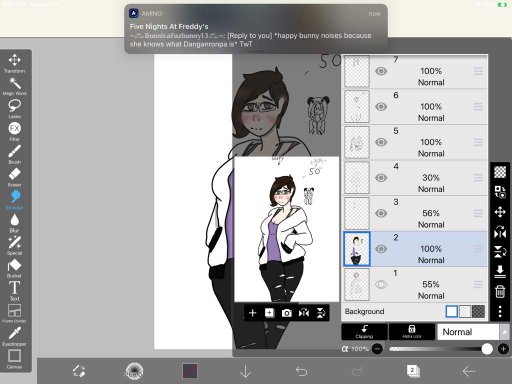This screenshot has width=512, height=384.
Task: Delete layer with trash icon
Action: pos(500,292)
